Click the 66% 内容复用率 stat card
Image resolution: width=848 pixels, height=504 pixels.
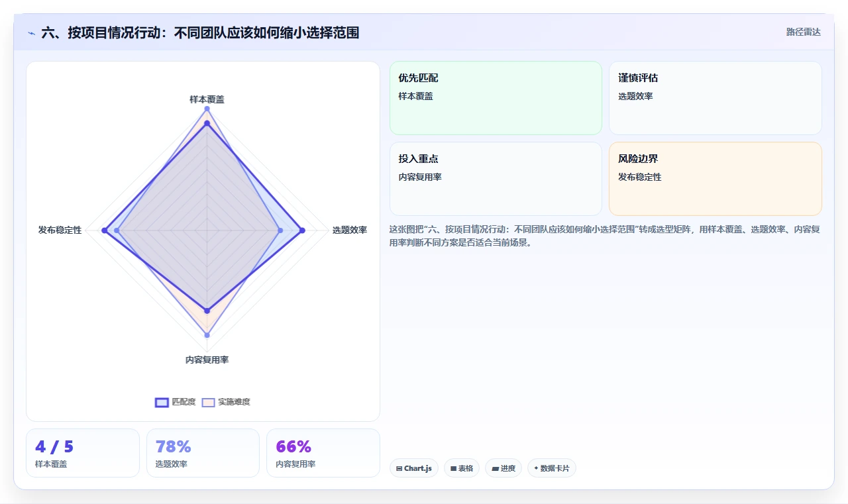(323, 453)
